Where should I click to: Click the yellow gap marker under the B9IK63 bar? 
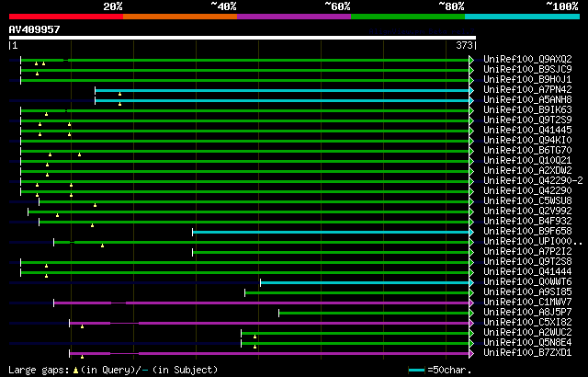point(46,114)
